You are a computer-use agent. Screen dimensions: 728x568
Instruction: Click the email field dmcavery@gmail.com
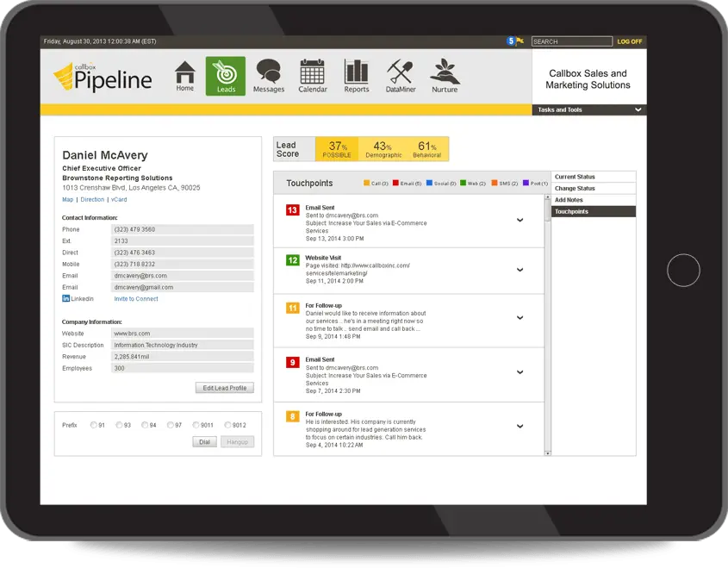[x=183, y=288]
